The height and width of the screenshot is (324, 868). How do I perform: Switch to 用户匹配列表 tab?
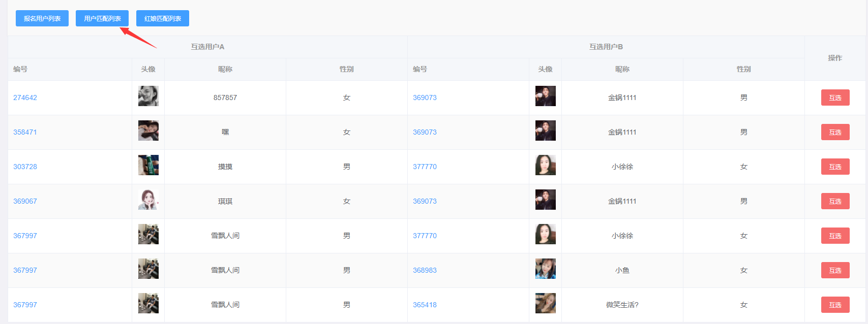click(x=102, y=18)
